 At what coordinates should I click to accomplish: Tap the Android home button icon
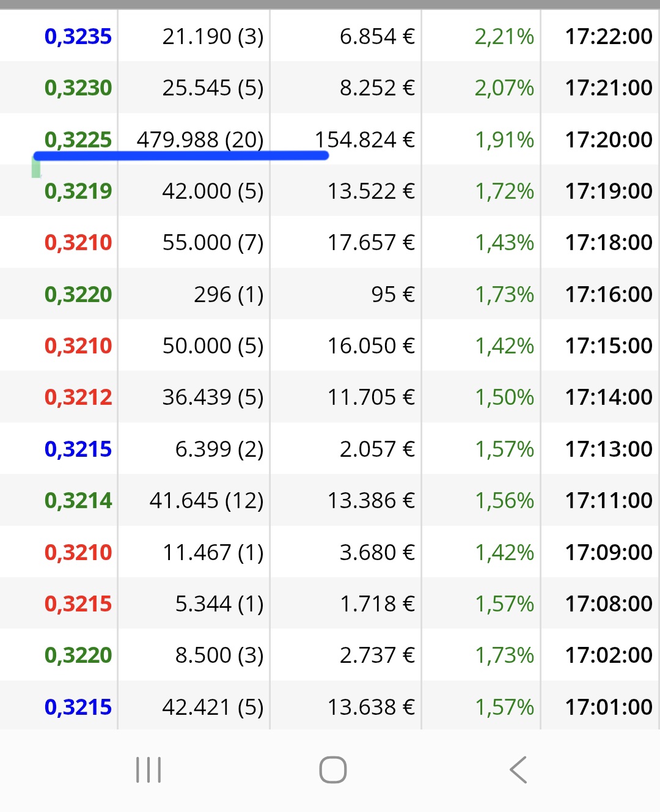(x=333, y=769)
